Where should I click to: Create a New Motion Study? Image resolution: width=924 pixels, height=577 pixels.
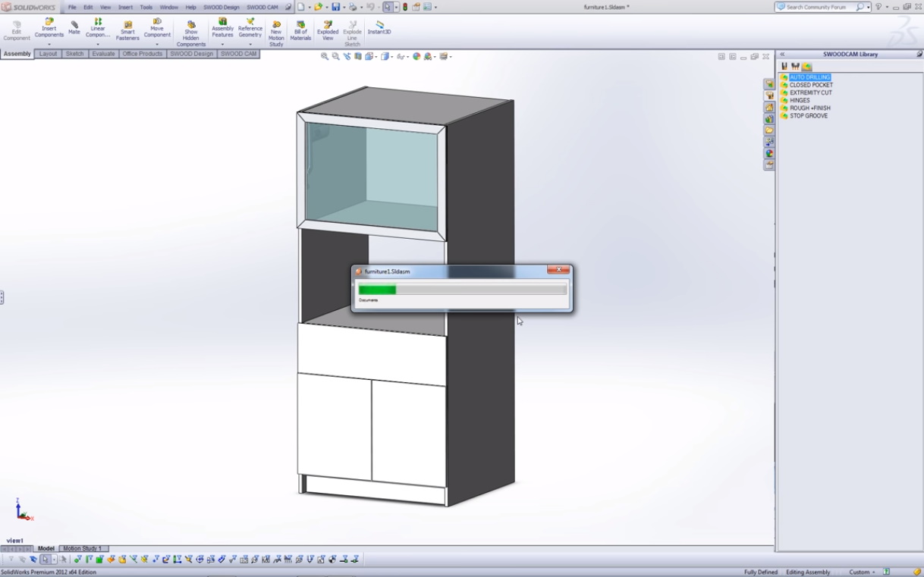[276, 32]
